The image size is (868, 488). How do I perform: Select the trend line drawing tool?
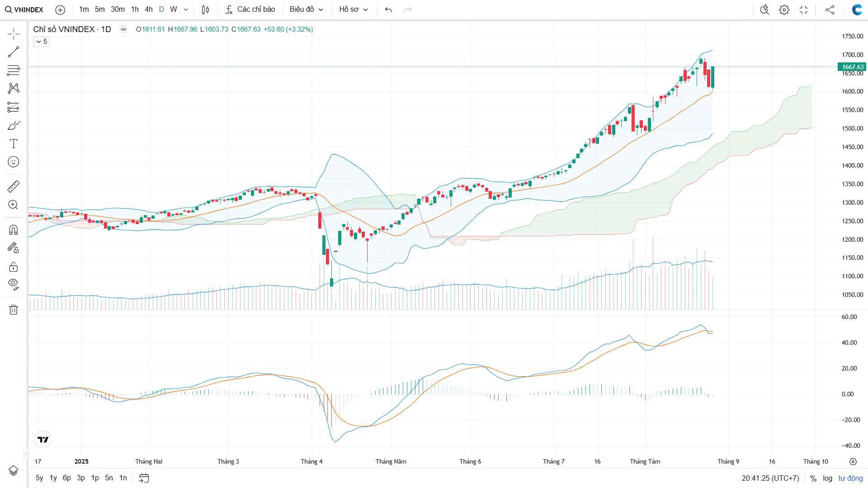pyautogui.click(x=14, y=52)
